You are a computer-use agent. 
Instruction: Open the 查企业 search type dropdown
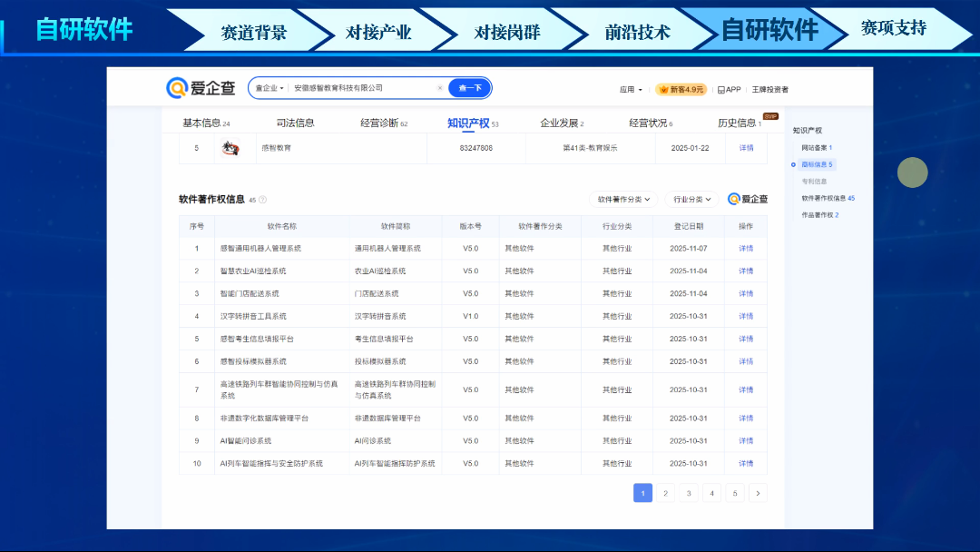[269, 88]
